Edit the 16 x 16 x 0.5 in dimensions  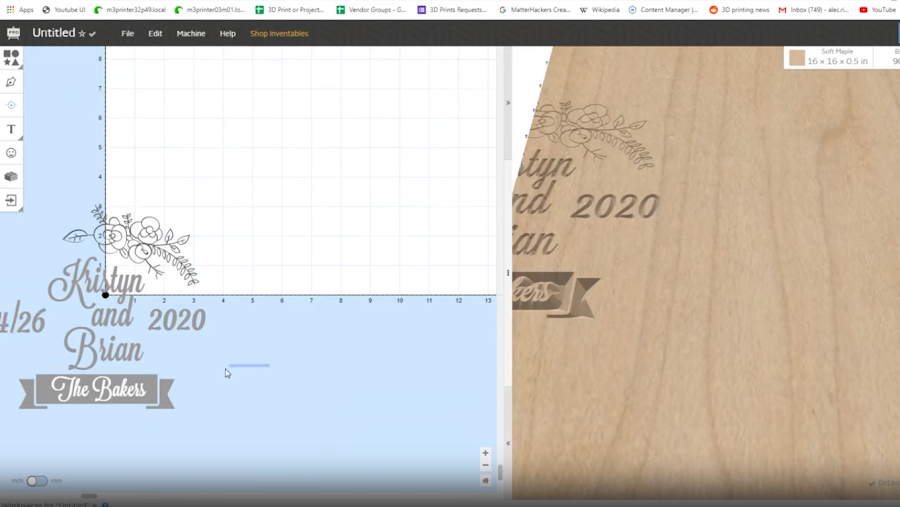pyautogui.click(x=837, y=61)
